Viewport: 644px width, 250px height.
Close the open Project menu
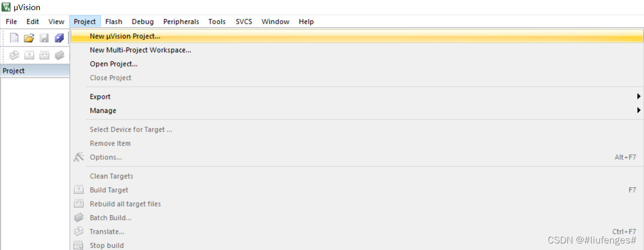coord(85,22)
